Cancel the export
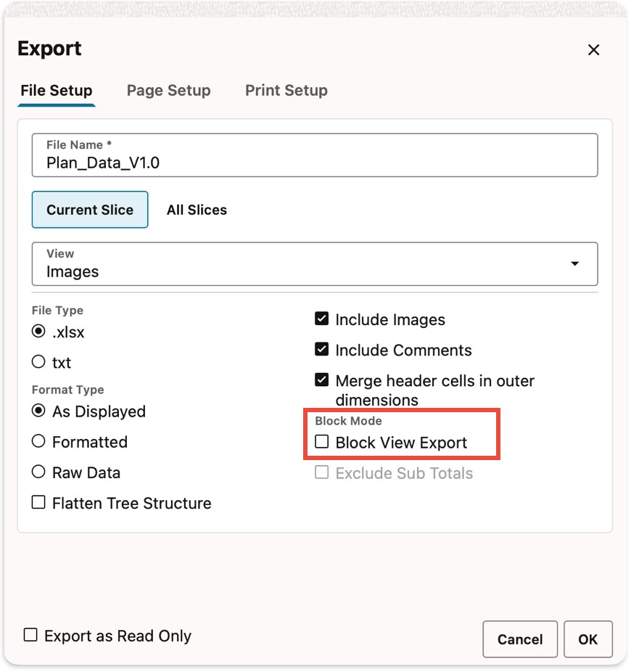Viewport: 631px width, 672px height. point(520,639)
